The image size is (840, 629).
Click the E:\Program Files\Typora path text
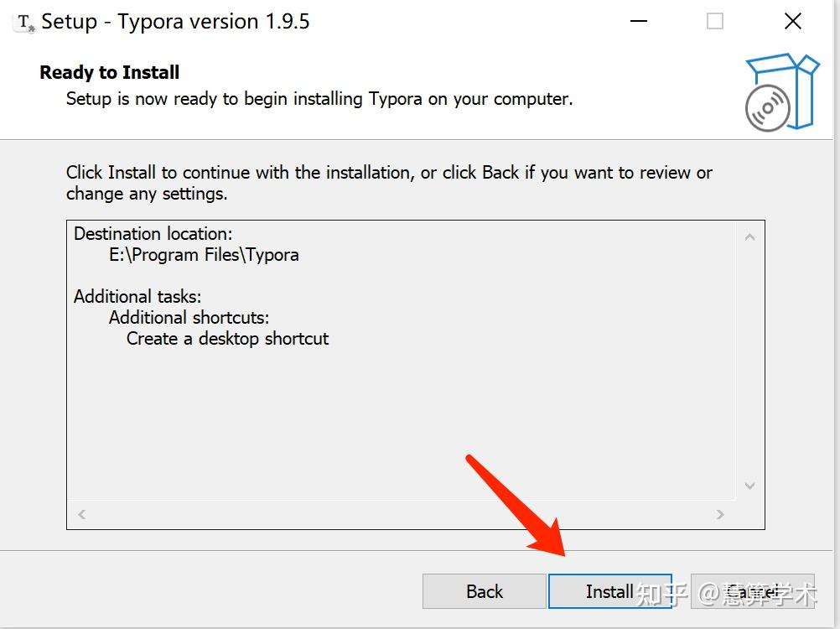pos(204,254)
